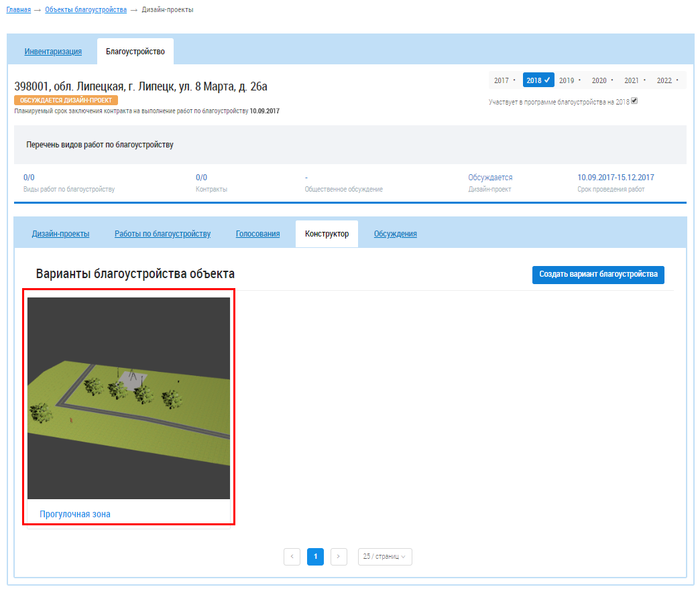Viewport: 700px width, 593px height.
Task: Open the 25 per page dropdown
Action: (x=385, y=557)
